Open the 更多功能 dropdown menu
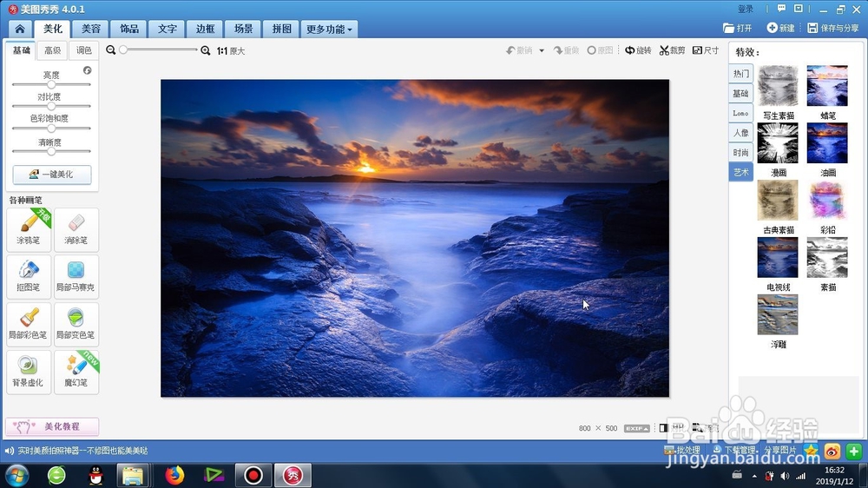The height and width of the screenshot is (488, 868). click(x=329, y=29)
